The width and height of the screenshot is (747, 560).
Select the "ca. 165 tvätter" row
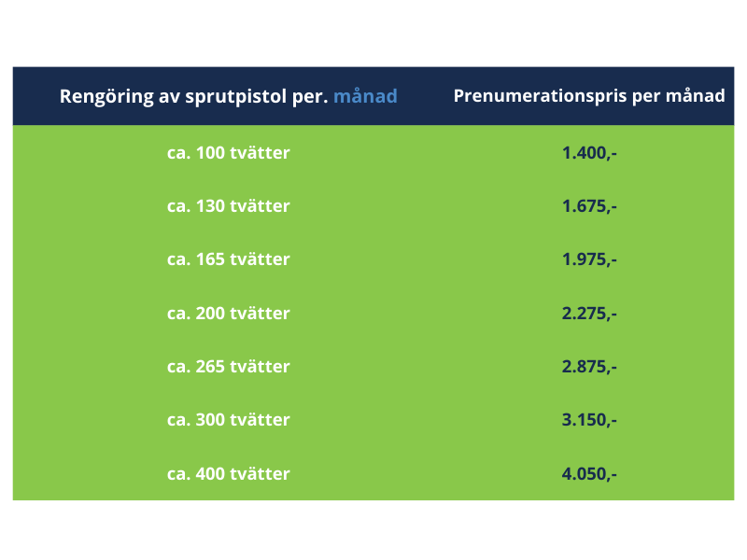(x=373, y=259)
